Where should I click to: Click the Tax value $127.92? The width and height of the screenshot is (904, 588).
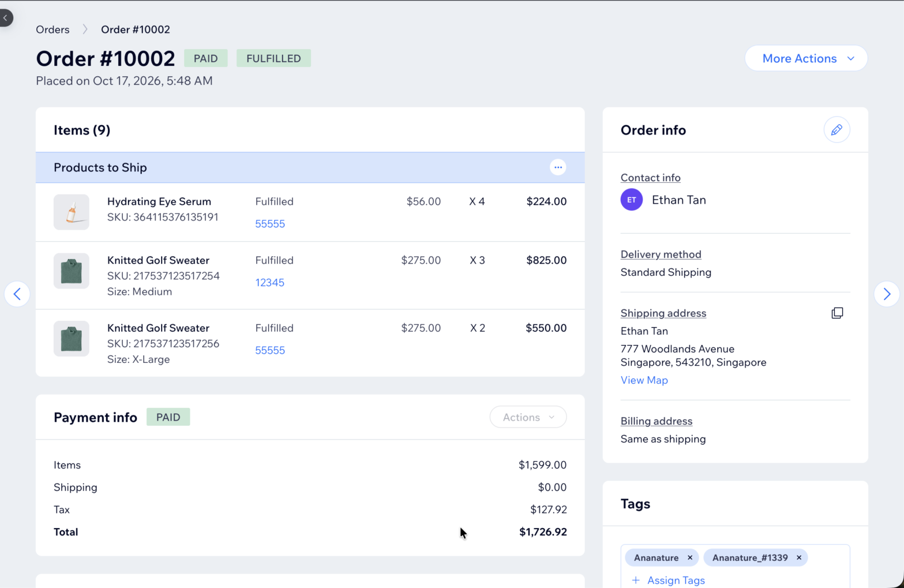pos(549,510)
